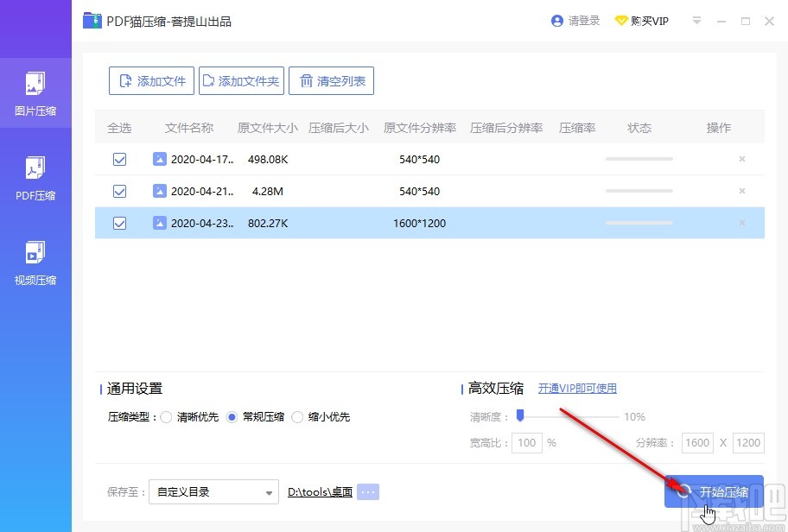Viewport: 788px width, 532px height.
Task: Click the 添加文件夹 button
Action: click(x=241, y=81)
